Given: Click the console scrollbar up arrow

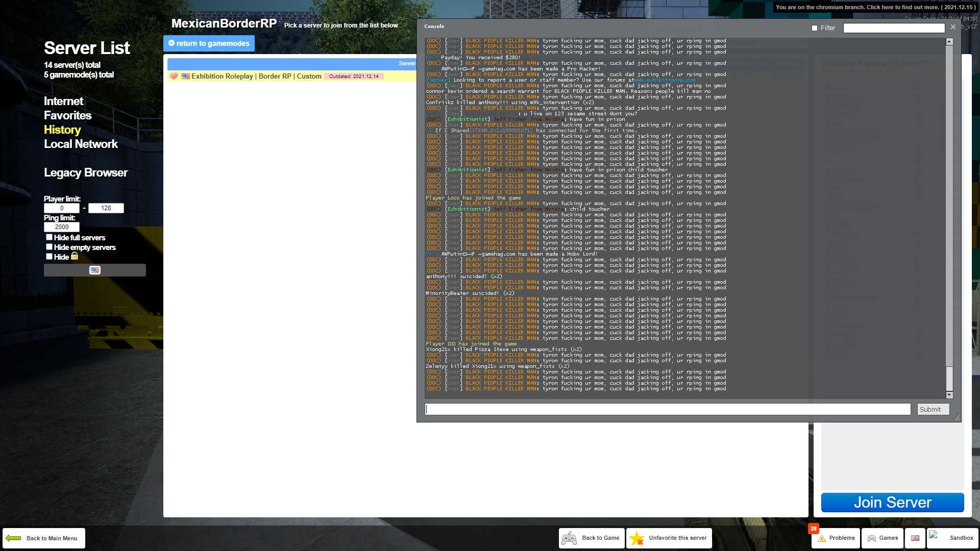Looking at the screenshot, I should 949,41.
